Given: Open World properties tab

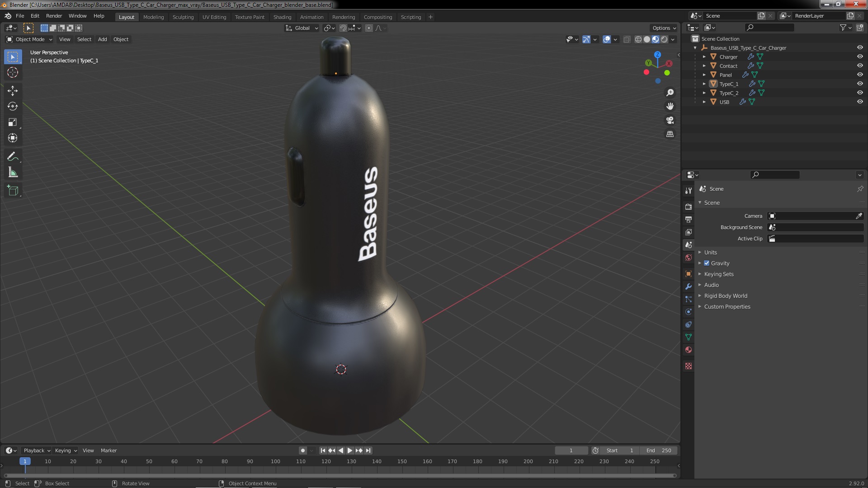Looking at the screenshot, I should [689, 258].
